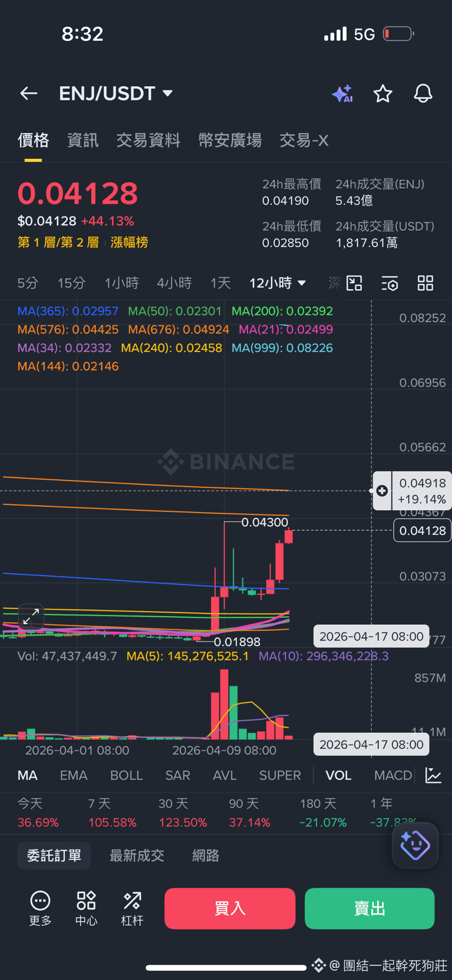Tap the 今天 36.69% performance

38,812
